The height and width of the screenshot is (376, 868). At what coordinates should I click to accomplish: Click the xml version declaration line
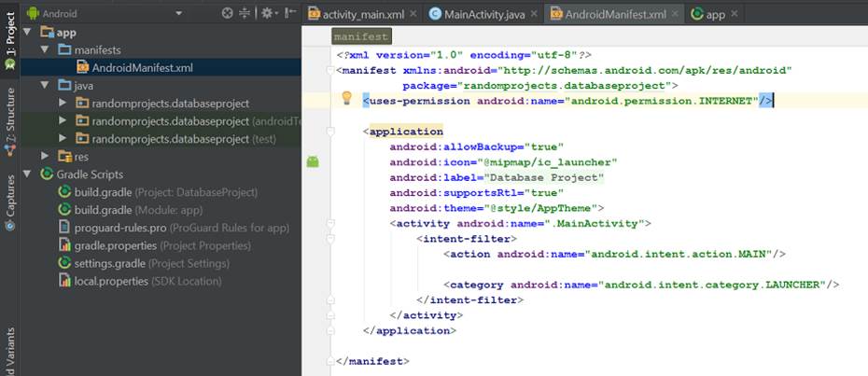(x=464, y=55)
